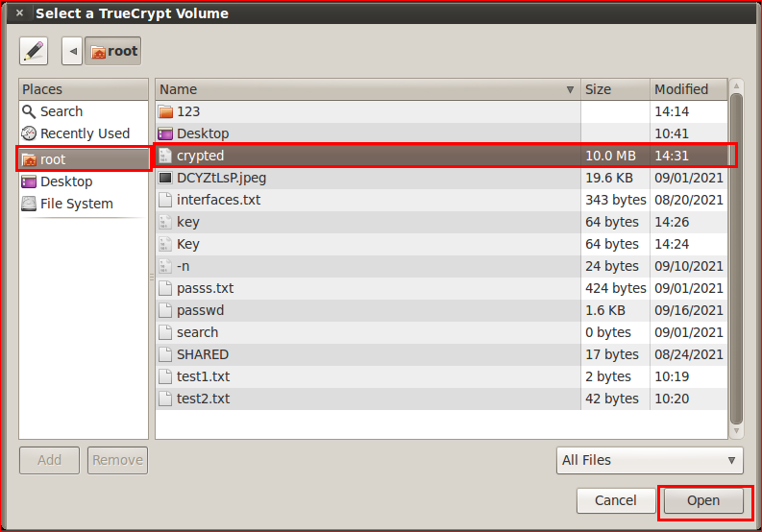Viewport: 762px width, 532px height.
Task: Click the Search magnifier icon
Action: (29, 111)
